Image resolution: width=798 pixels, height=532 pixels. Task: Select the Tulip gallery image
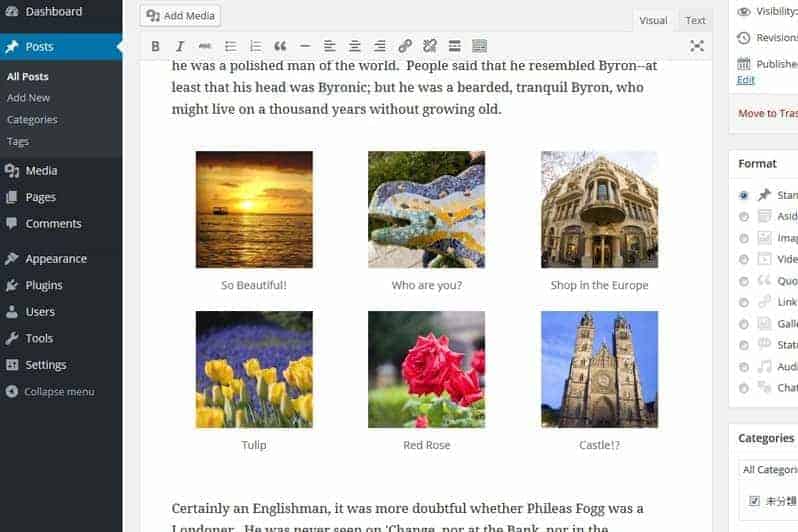click(x=254, y=370)
